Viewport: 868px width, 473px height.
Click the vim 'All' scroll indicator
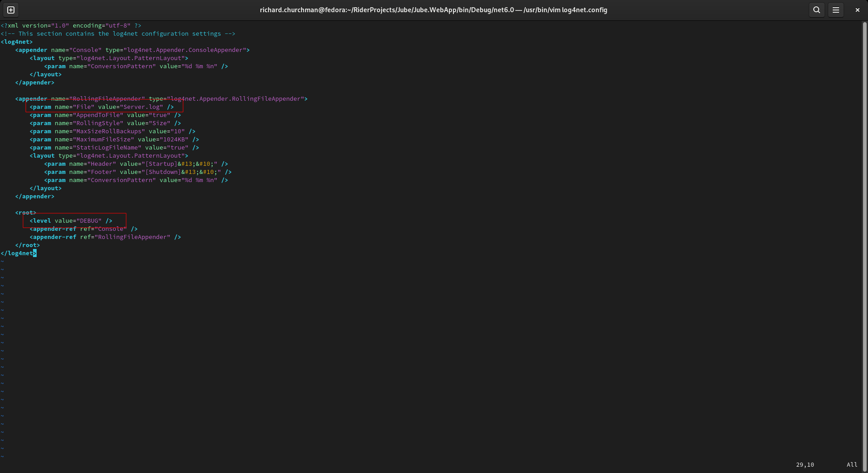tap(852, 464)
